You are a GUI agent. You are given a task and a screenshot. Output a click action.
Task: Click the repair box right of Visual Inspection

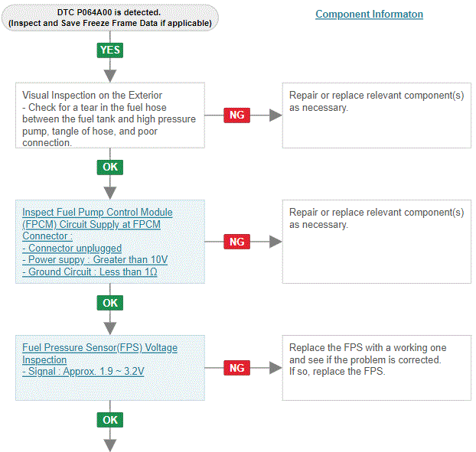377,115
